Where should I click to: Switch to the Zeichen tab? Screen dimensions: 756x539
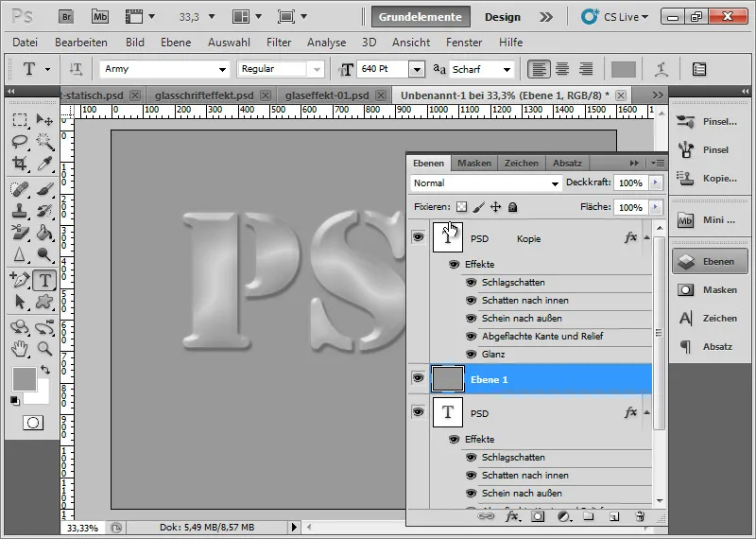coord(522,163)
